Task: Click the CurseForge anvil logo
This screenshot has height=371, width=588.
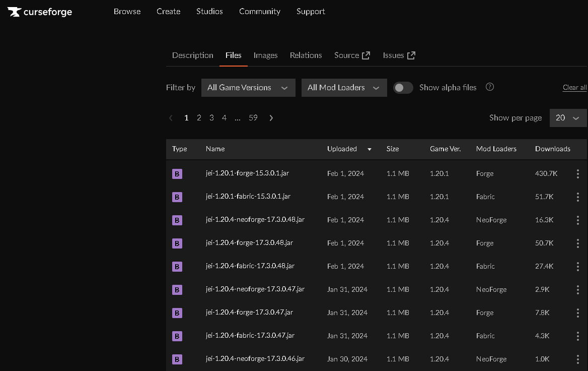Action: tap(14, 12)
